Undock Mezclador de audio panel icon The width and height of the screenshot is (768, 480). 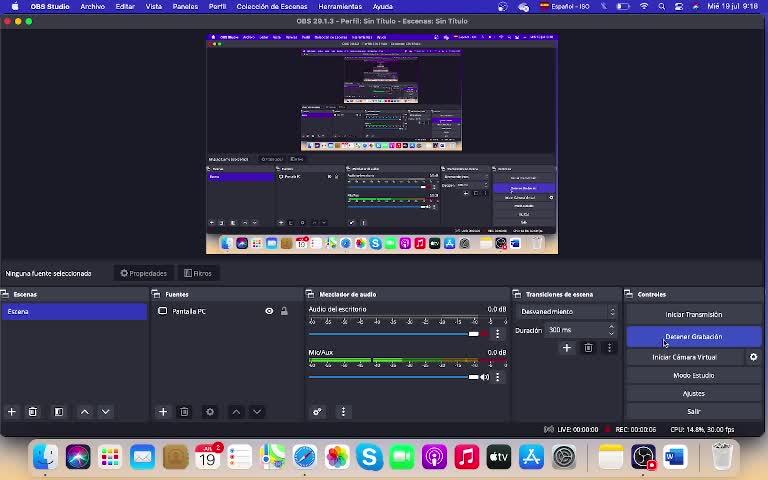point(310,294)
